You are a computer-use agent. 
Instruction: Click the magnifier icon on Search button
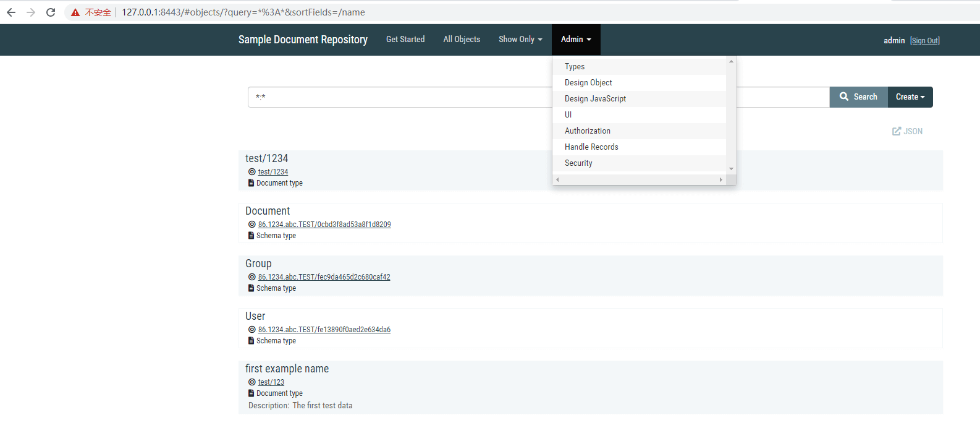click(844, 96)
